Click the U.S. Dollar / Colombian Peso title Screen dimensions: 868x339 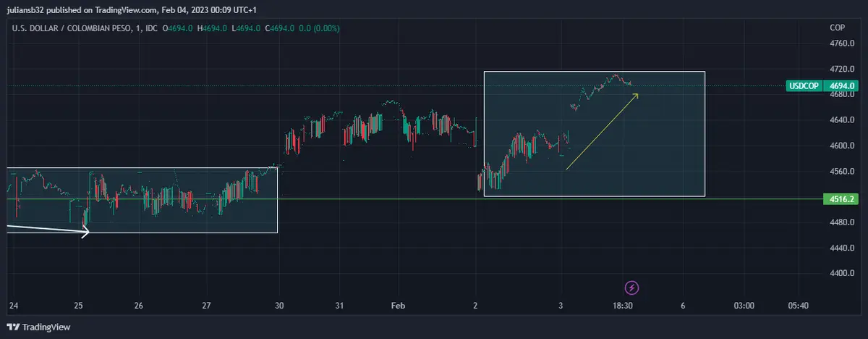[x=73, y=28]
